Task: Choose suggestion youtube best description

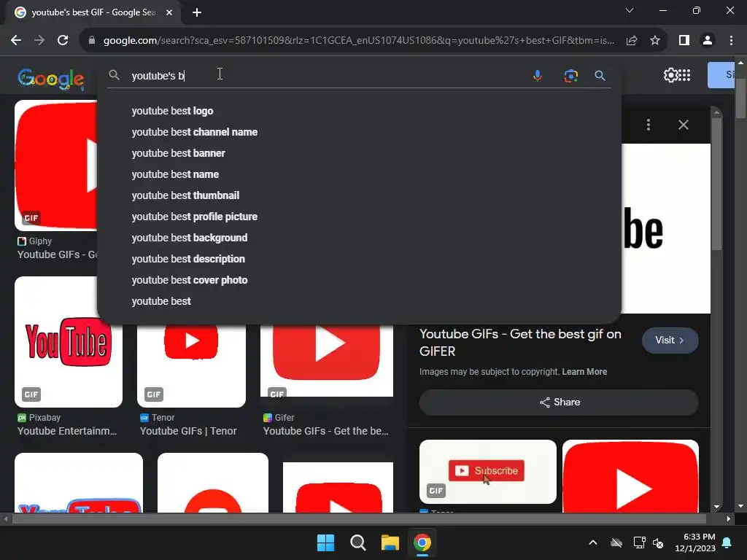Action: (x=359, y=259)
